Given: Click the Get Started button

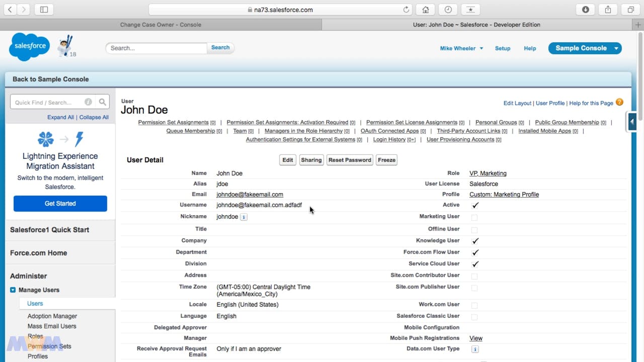Looking at the screenshot, I should pyautogui.click(x=60, y=204).
